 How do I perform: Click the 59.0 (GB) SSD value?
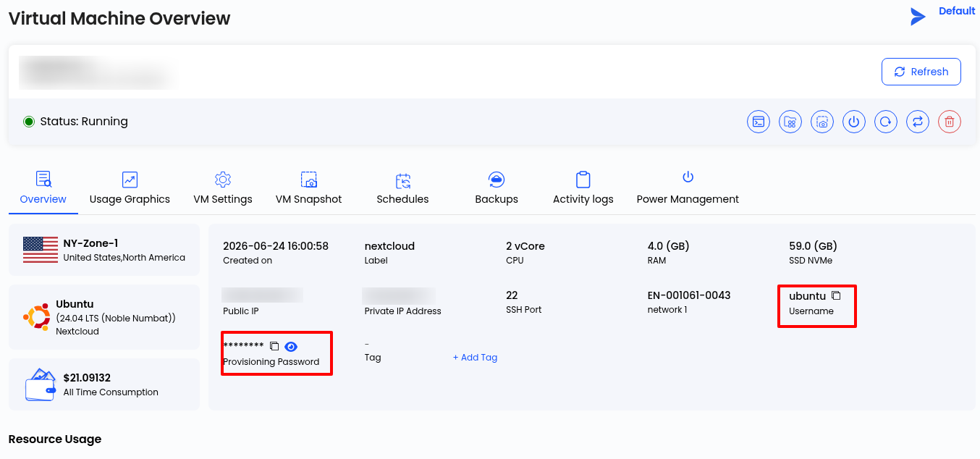coord(813,246)
